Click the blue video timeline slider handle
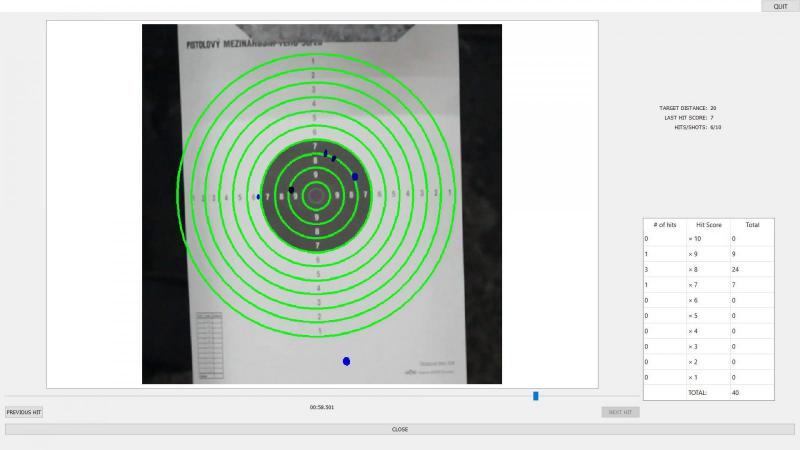 click(536, 396)
